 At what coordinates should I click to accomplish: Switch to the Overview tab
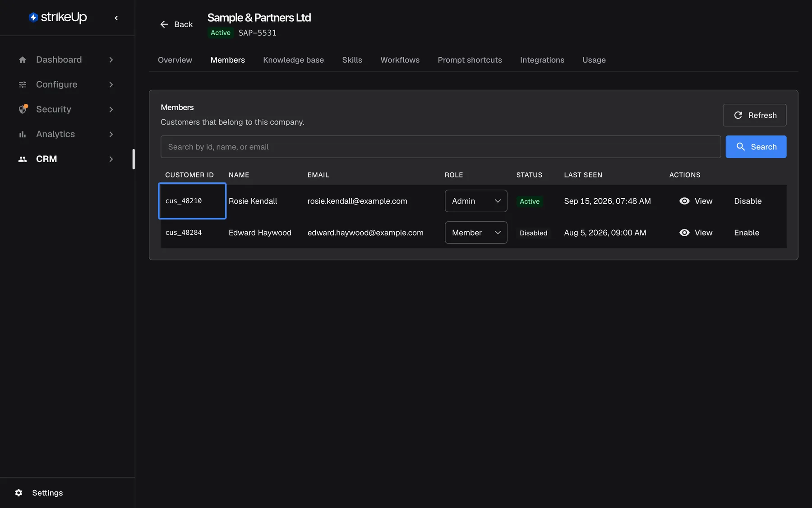pos(175,60)
